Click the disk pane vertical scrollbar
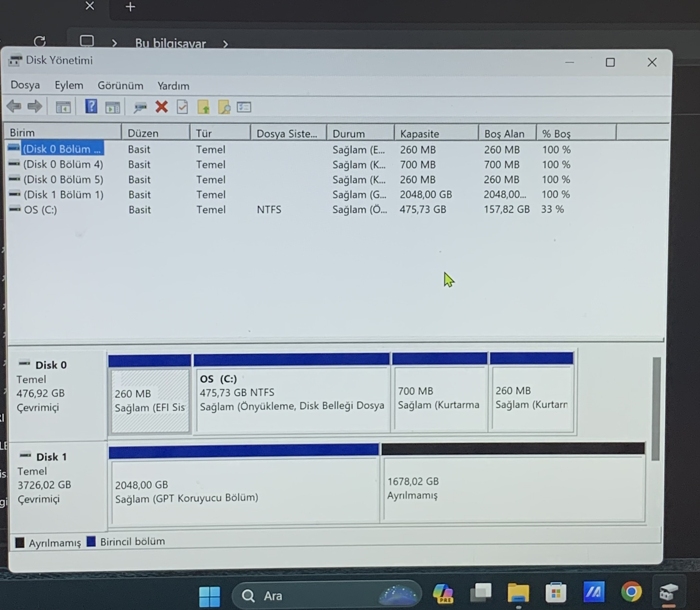700x610 pixels. coord(656,409)
